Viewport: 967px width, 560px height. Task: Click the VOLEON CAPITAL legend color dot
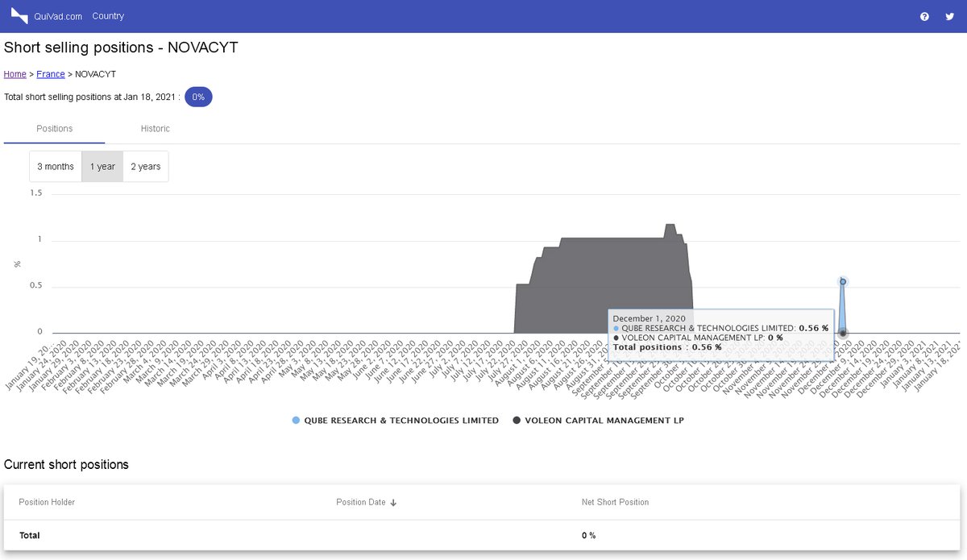click(x=517, y=420)
